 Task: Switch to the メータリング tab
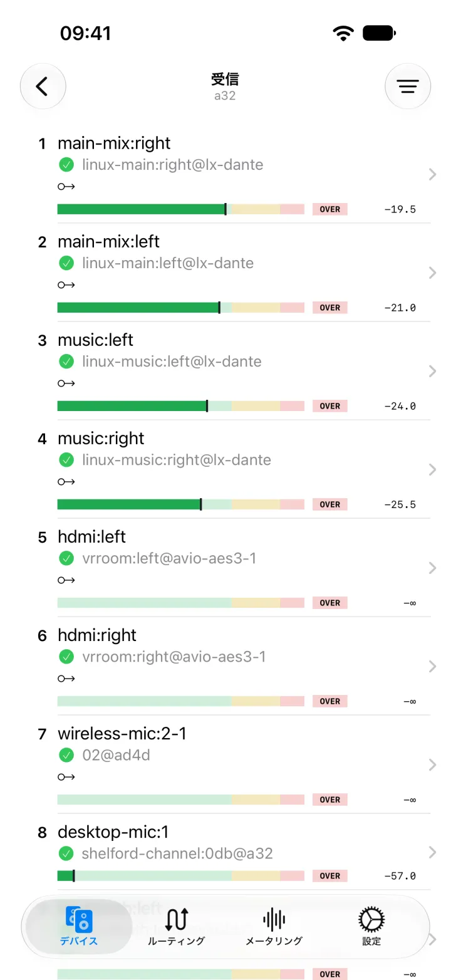tap(274, 927)
